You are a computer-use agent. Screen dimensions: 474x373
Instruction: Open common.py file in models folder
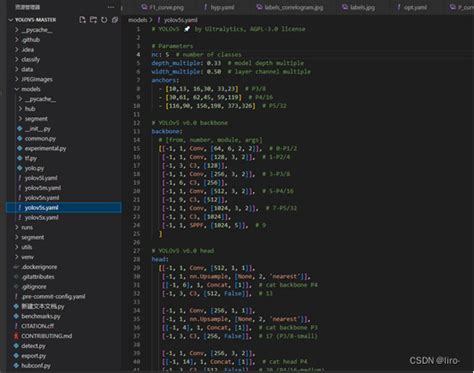tap(40, 138)
